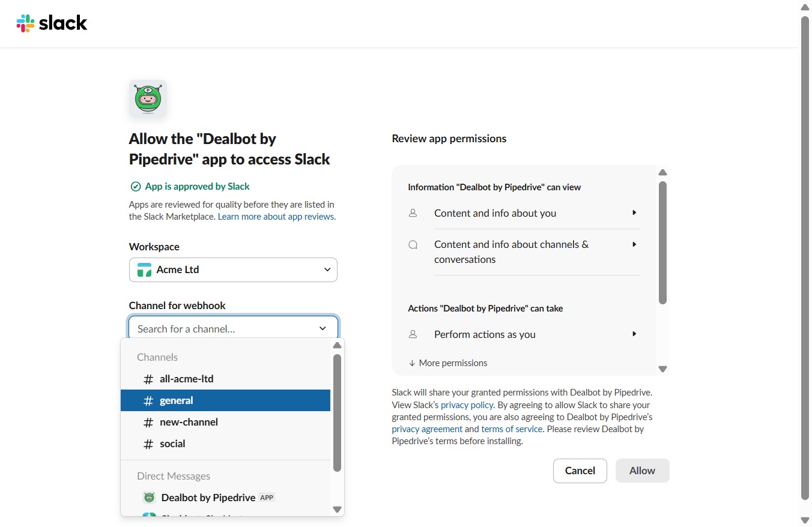The width and height of the screenshot is (812, 527).
Task: Select the new-channel option
Action: point(225,422)
